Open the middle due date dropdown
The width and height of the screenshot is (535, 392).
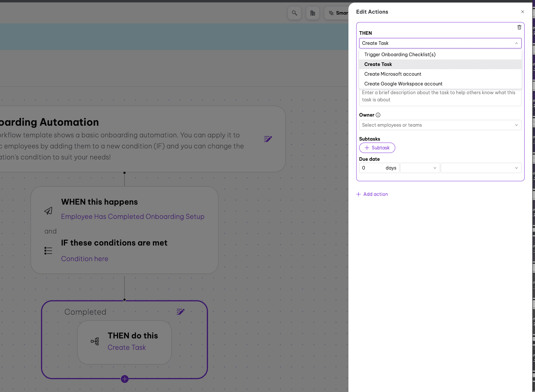pos(420,168)
